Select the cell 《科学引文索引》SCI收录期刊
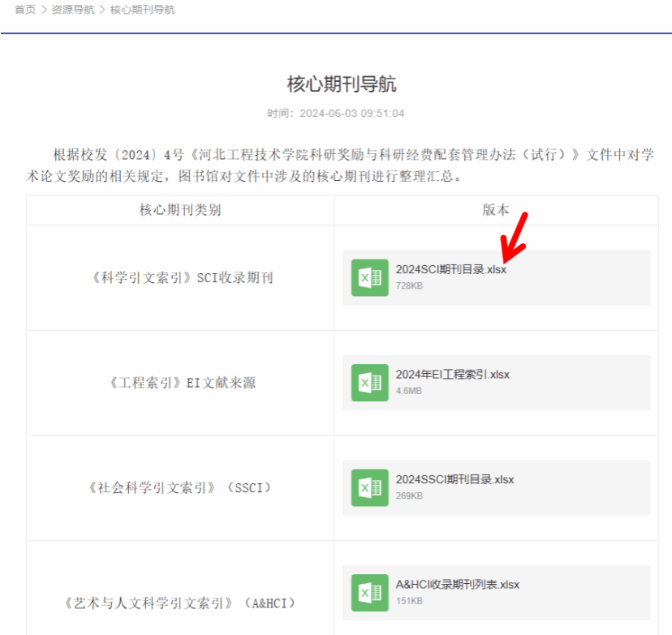672x635 pixels. point(182,278)
